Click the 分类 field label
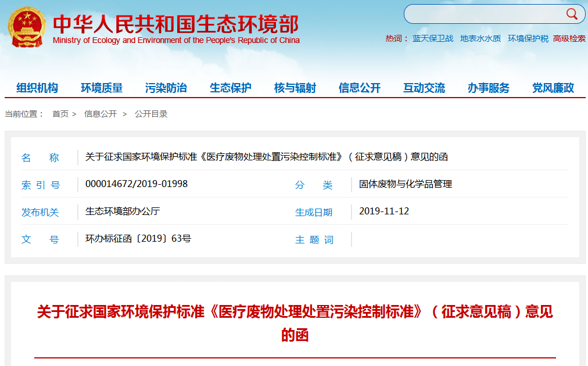Image resolution: width=588 pixels, height=366 pixels. 314,185
